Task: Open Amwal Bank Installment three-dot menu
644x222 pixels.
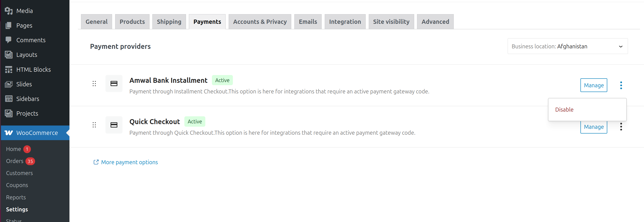Action: tap(621, 85)
